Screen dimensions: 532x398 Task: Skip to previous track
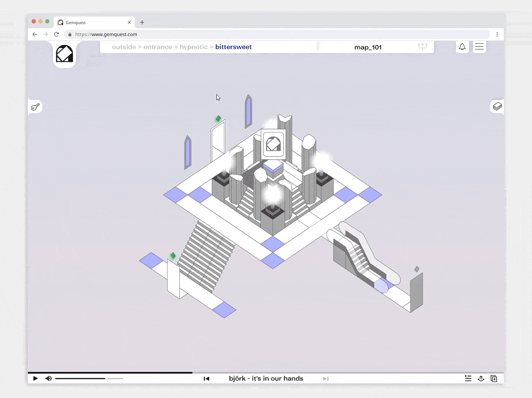[206, 378]
